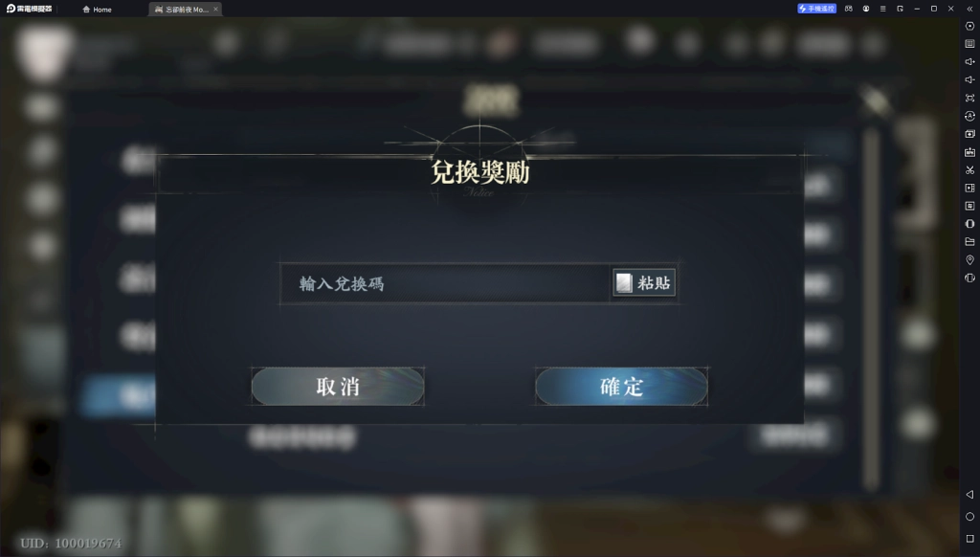Screen dimensions: 980x557
Task: Close the game tab in emulator
Action: click(x=215, y=9)
